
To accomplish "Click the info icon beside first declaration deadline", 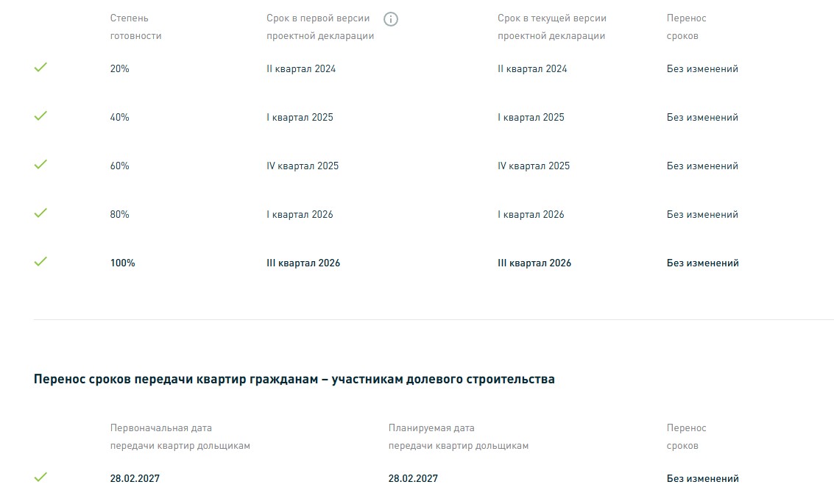I will (391, 19).
